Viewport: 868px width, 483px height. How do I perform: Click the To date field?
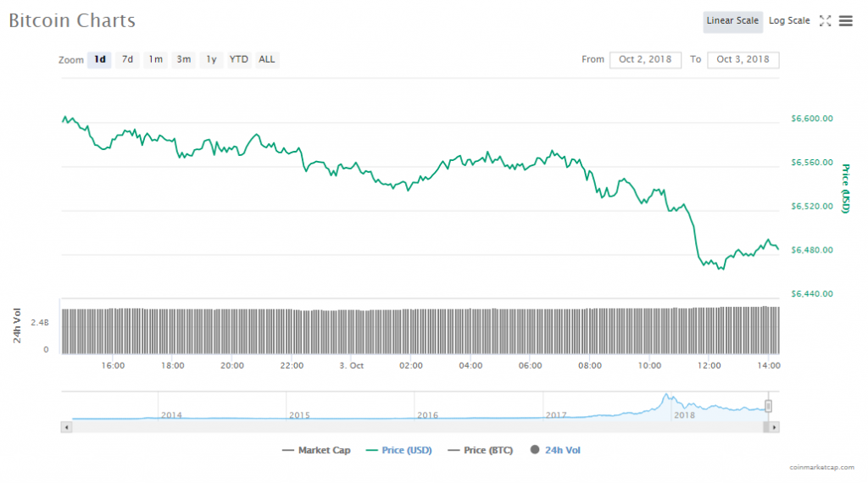point(743,59)
